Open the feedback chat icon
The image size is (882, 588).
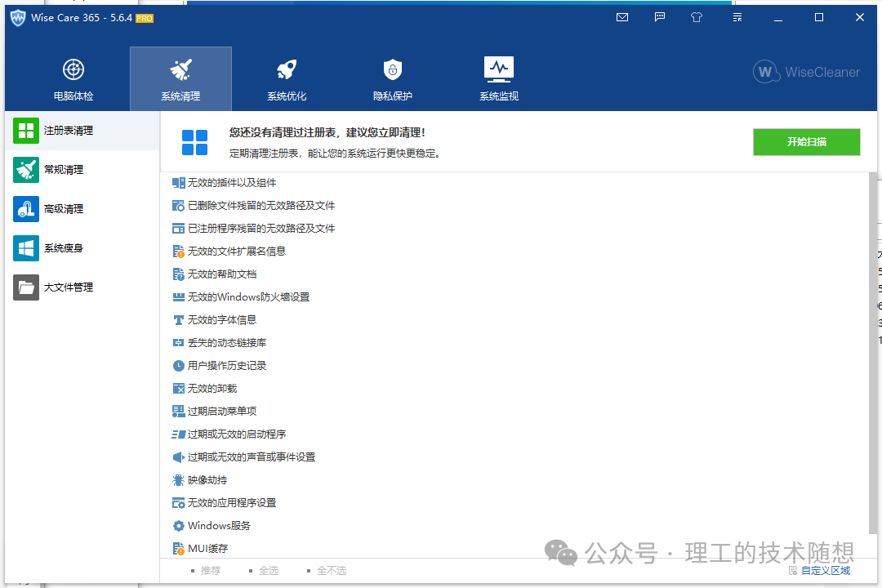[659, 16]
